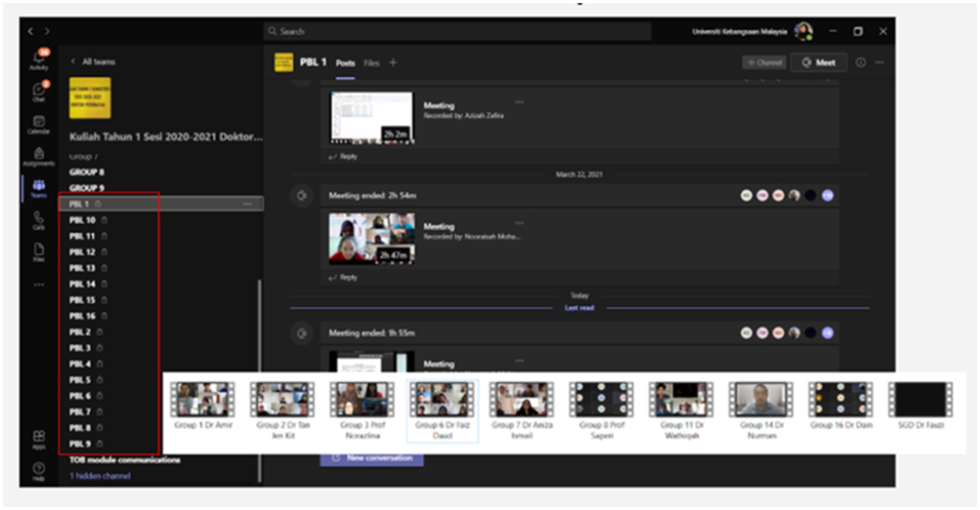The width and height of the screenshot is (980, 510).
Task: Click the team's yellow avatar image
Action: 90,97
